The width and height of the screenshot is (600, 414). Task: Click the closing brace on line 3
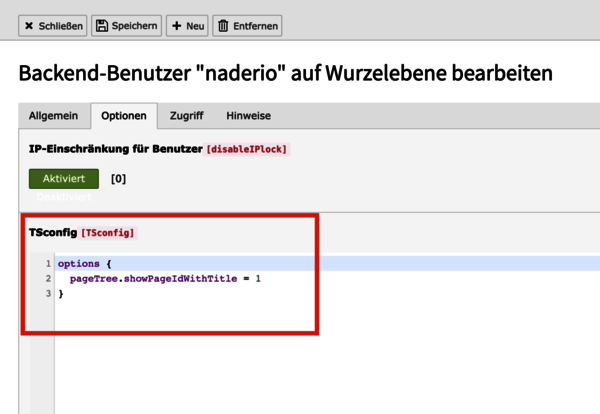[x=61, y=294]
